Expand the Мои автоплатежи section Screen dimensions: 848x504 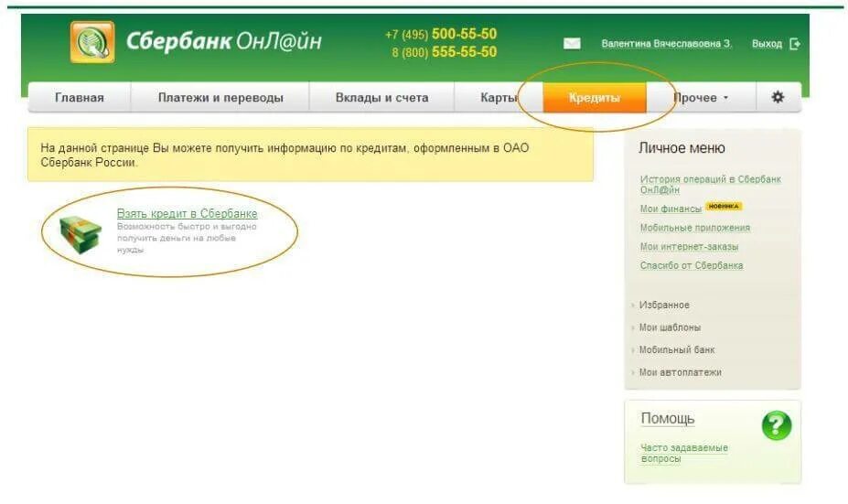click(x=680, y=372)
